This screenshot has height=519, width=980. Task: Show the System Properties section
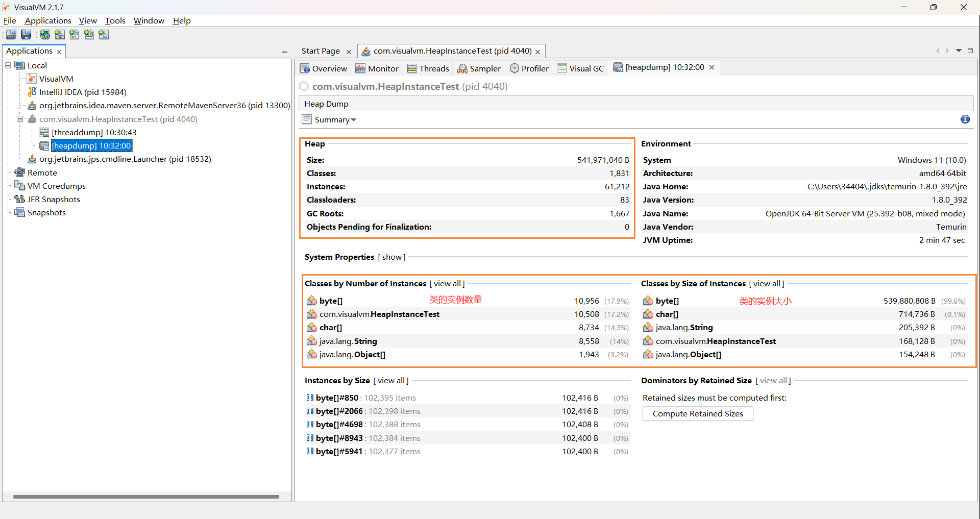click(392, 257)
